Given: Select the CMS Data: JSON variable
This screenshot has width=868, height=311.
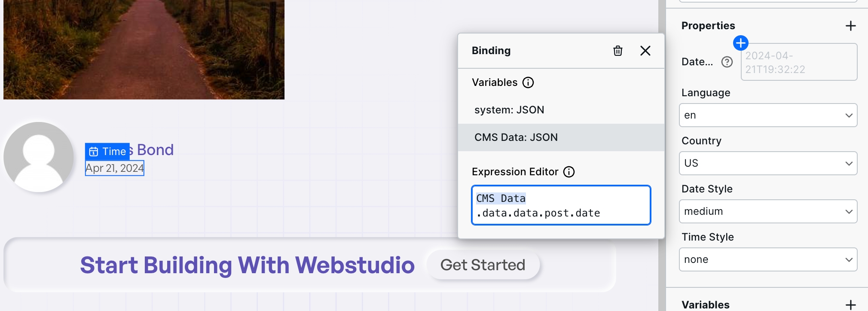Looking at the screenshot, I should 561,137.
